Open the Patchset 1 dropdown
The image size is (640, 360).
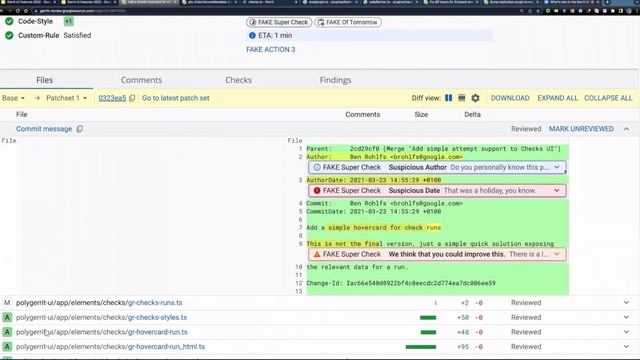click(x=67, y=98)
